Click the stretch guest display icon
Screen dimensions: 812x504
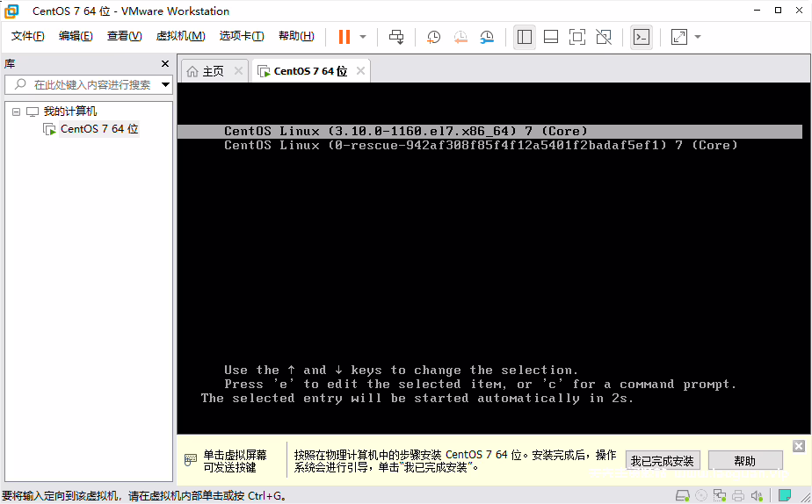tap(679, 37)
